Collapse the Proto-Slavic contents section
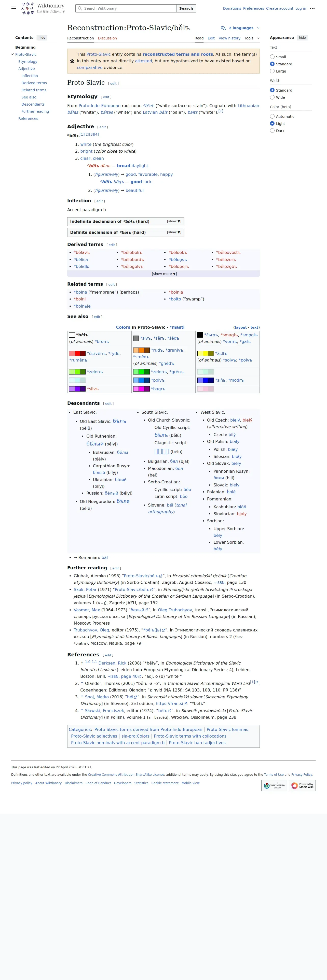Screen dimensions: 327x980 coord(12,54)
